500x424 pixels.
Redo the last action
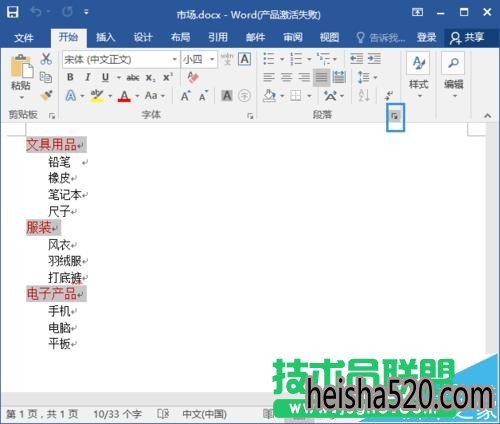(67, 12)
